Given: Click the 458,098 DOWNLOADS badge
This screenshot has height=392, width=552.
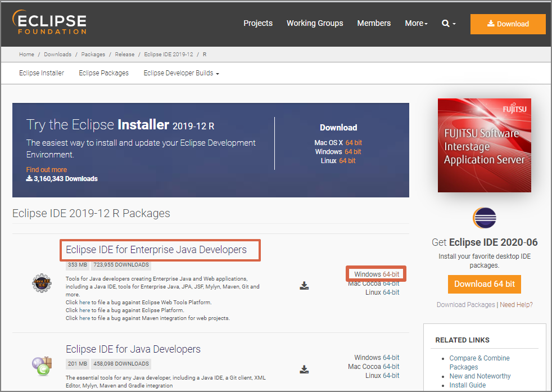Looking at the screenshot, I should pyautogui.click(x=121, y=364).
